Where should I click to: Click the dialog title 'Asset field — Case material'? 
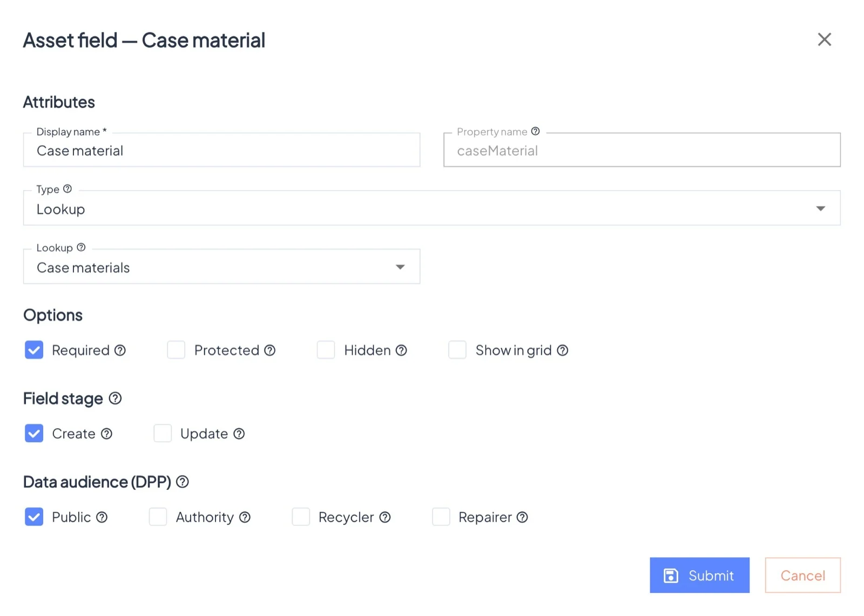point(144,40)
